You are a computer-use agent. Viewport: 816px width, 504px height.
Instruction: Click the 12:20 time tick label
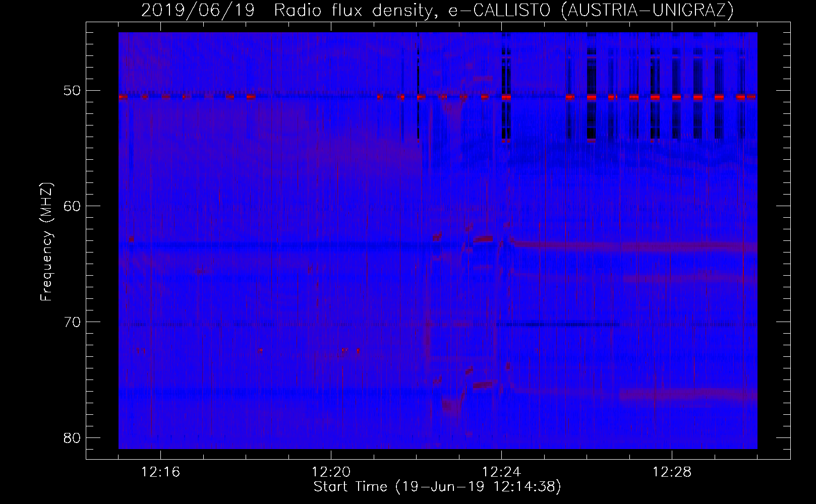(331, 472)
